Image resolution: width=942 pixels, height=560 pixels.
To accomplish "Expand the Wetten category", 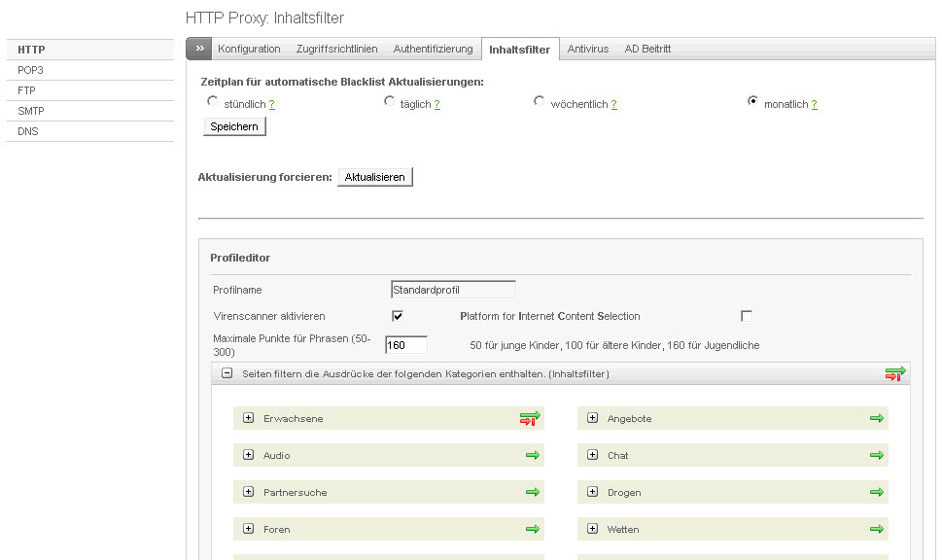I will [x=592, y=529].
